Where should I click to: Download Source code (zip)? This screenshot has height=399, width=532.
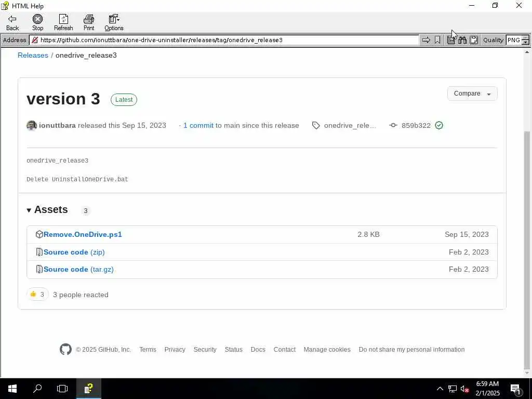pos(74,252)
